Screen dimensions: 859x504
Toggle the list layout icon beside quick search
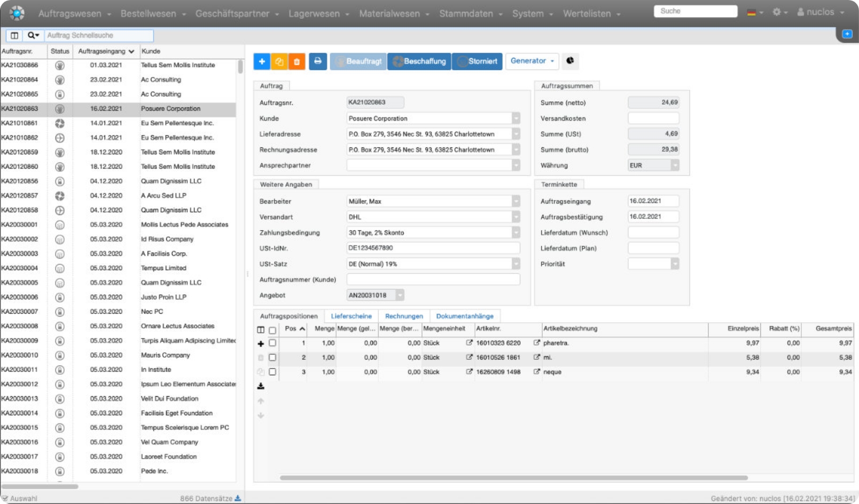click(14, 35)
